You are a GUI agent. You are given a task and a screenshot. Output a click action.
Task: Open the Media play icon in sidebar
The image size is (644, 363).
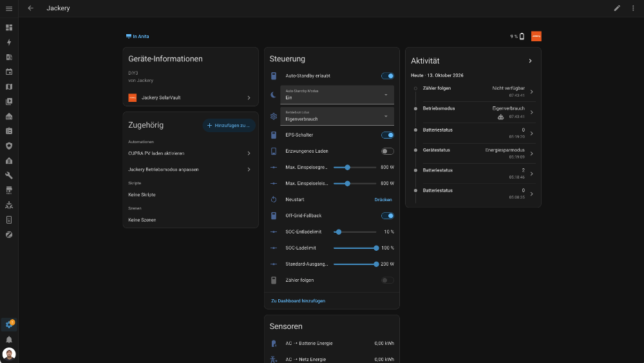tap(9, 101)
